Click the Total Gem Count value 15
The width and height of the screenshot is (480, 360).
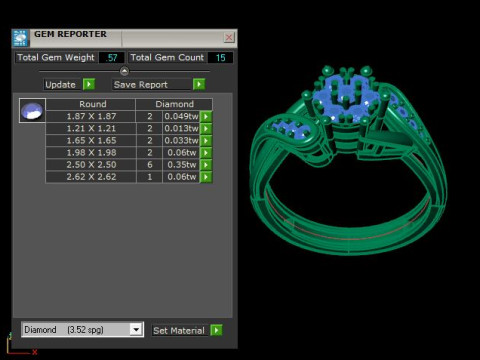[220, 58]
